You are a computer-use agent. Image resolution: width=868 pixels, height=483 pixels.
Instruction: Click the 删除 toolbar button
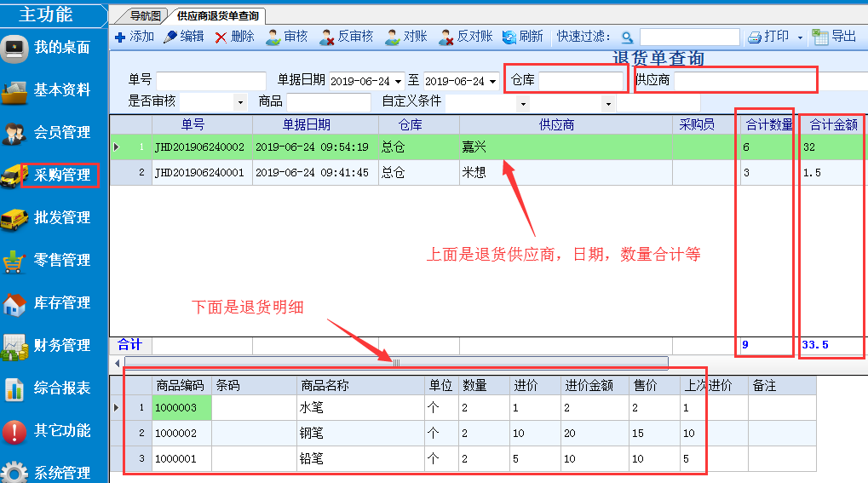(235, 37)
